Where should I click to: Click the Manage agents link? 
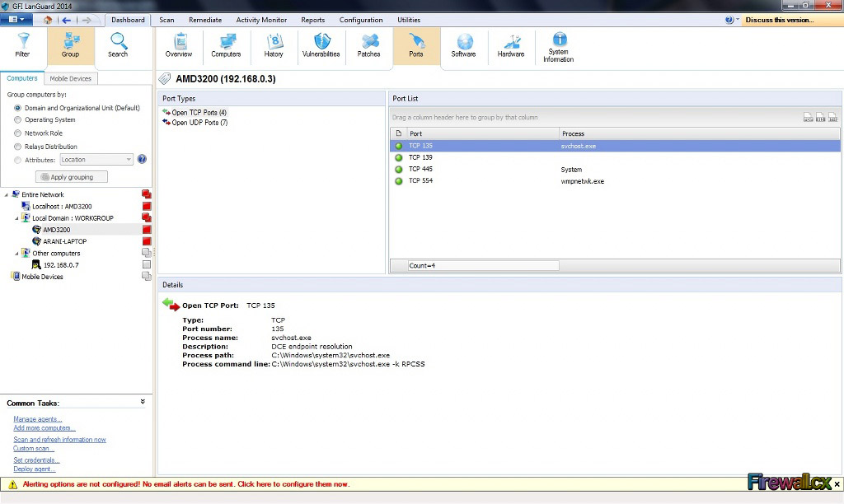(38, 419)
